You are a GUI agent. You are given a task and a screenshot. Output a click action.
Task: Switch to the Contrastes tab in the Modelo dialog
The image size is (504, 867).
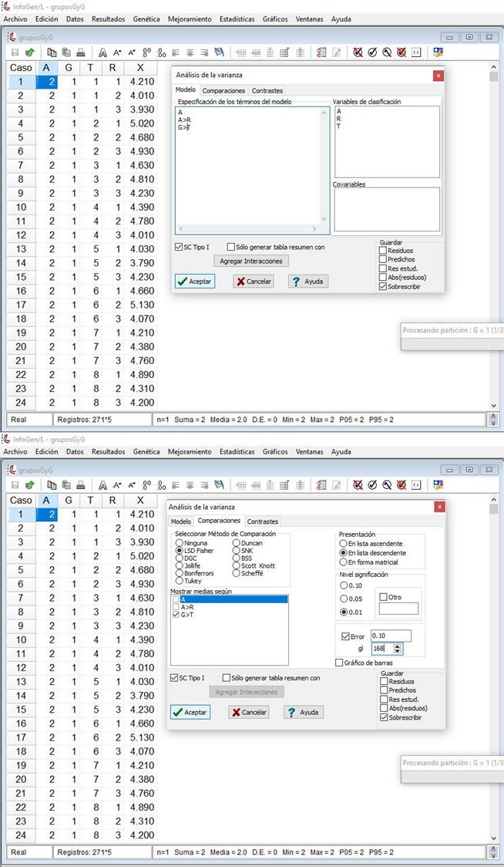point(267,91)
